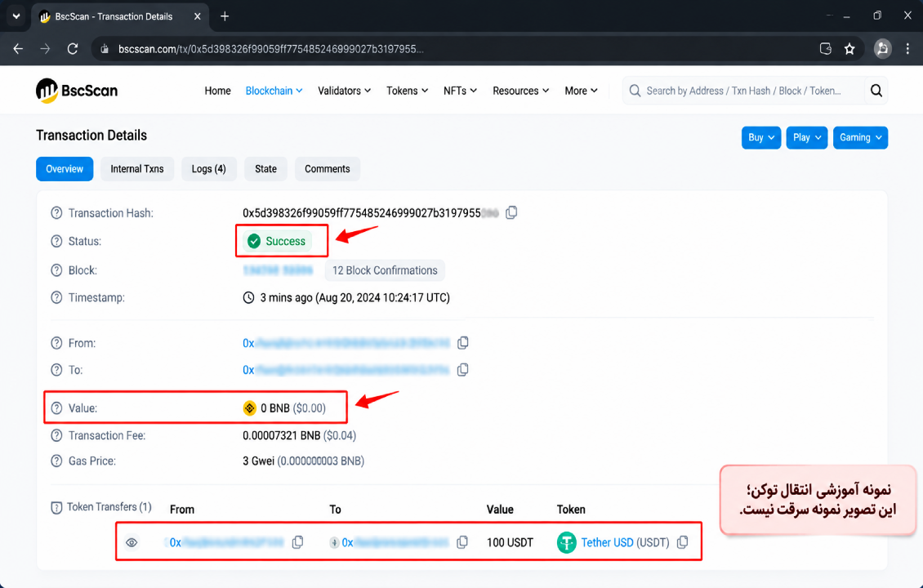
Task: Copy token transfer To address
Action: (x=462, y=542)
